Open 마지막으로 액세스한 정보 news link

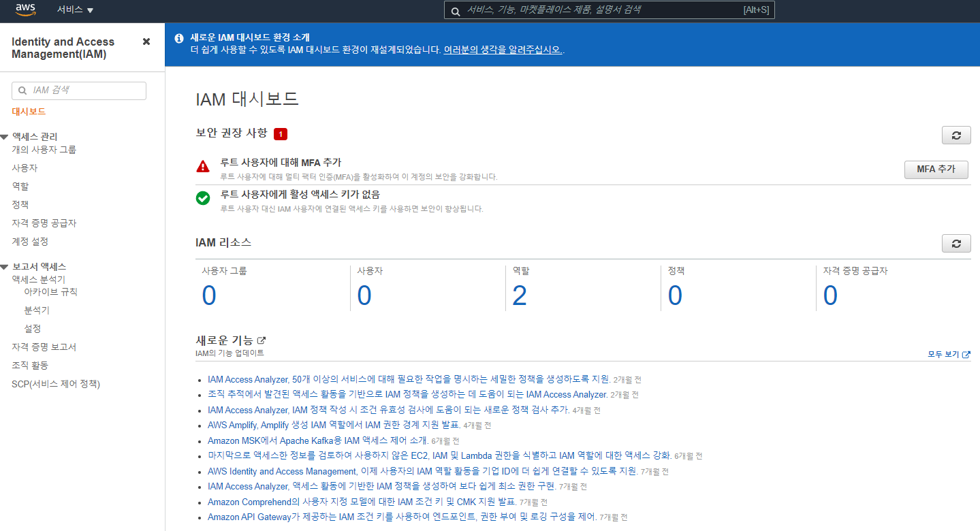coord(439,455)
